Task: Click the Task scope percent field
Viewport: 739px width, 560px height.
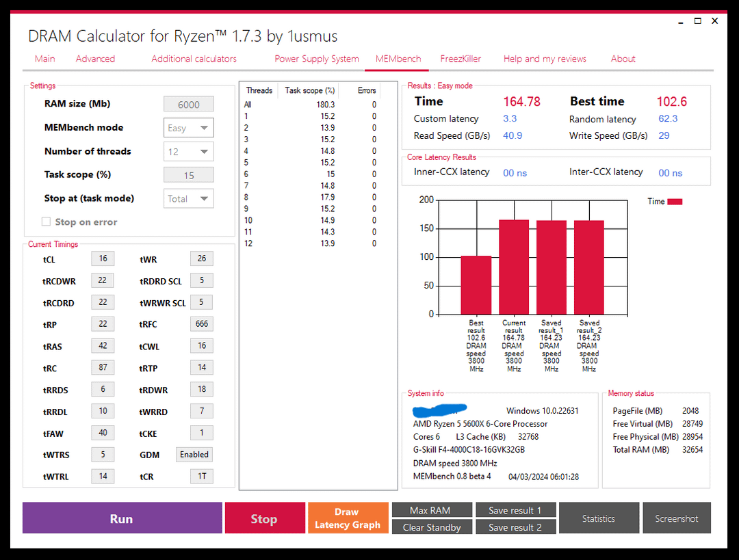Action: pyautogui.click(x=189, y=175)
